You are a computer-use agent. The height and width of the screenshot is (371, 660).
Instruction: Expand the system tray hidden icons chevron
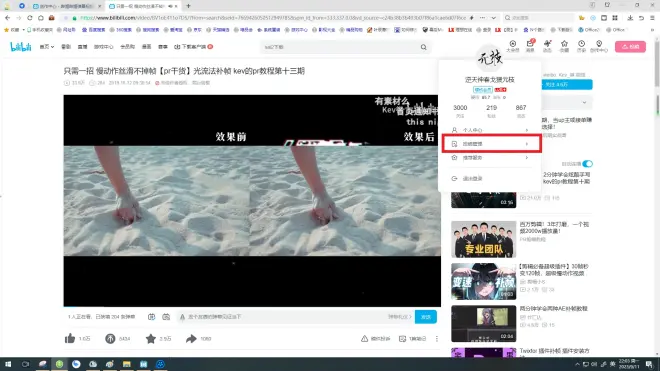point(578,364)
